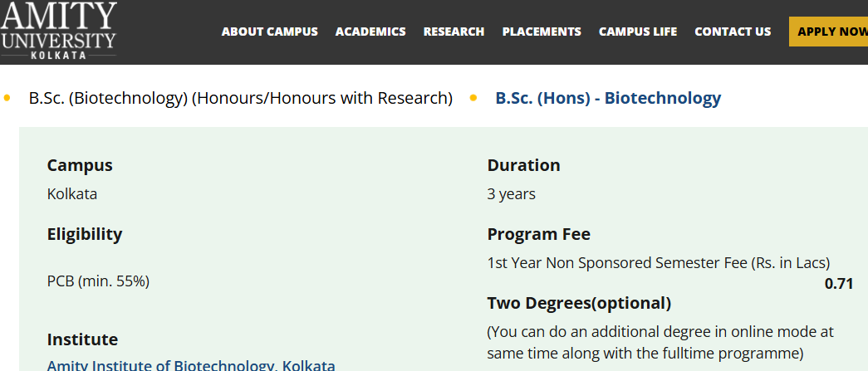Viewport: 868px width, 371px height.
Task: Click the yellow bullet before B.Sc. (Hons) - Biotechnology
Action: (473, 98)
